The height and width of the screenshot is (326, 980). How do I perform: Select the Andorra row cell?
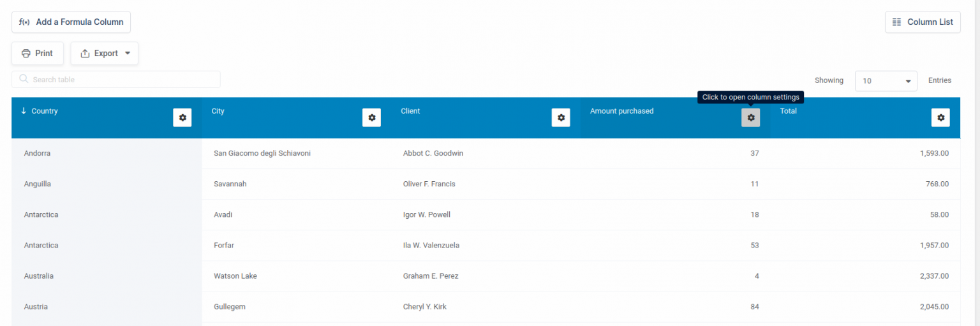tap(37, 153)
